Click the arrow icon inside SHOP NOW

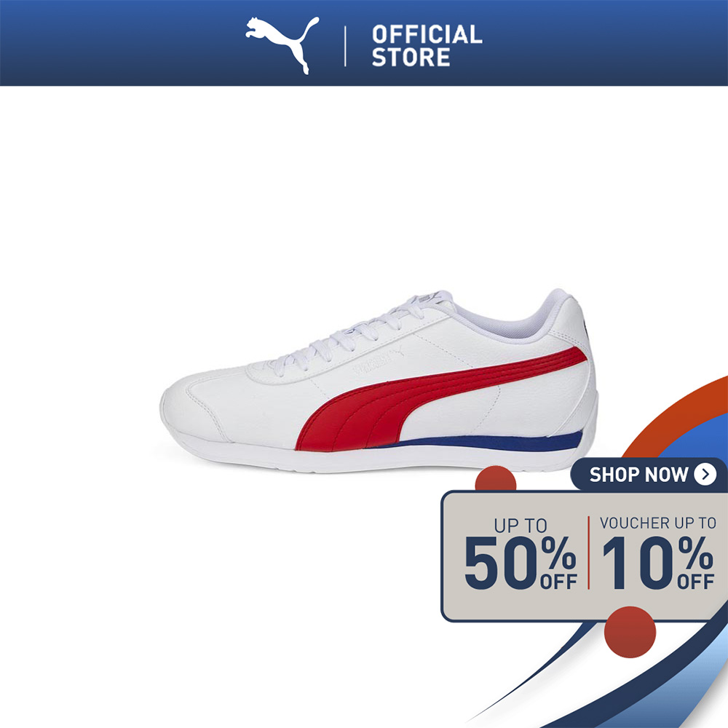(705, 475)
